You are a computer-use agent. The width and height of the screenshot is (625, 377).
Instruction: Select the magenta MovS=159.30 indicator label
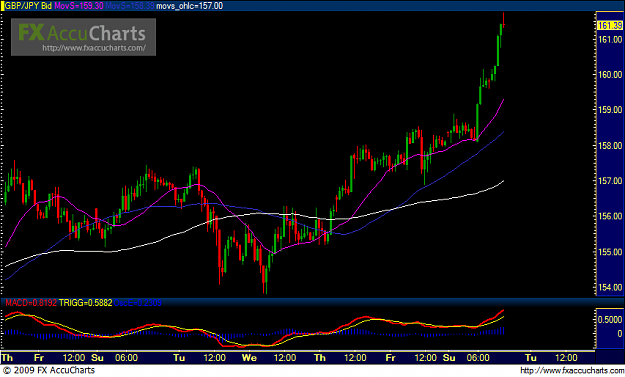(79, 6)
